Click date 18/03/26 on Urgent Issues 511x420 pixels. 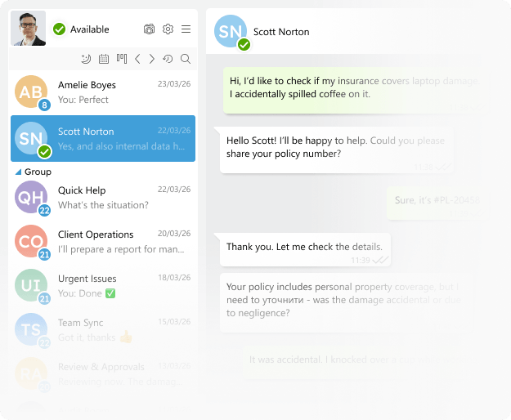174,277
